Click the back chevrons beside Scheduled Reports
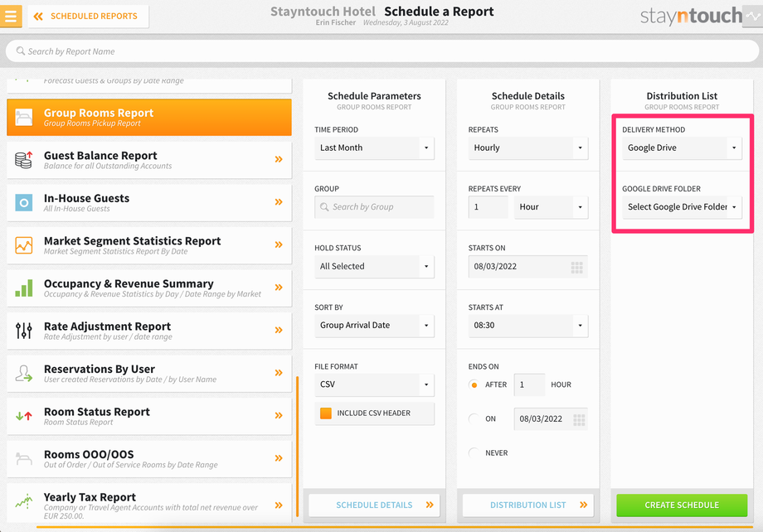The height and width of the screenshot is (532, 763). pos(38,17)
